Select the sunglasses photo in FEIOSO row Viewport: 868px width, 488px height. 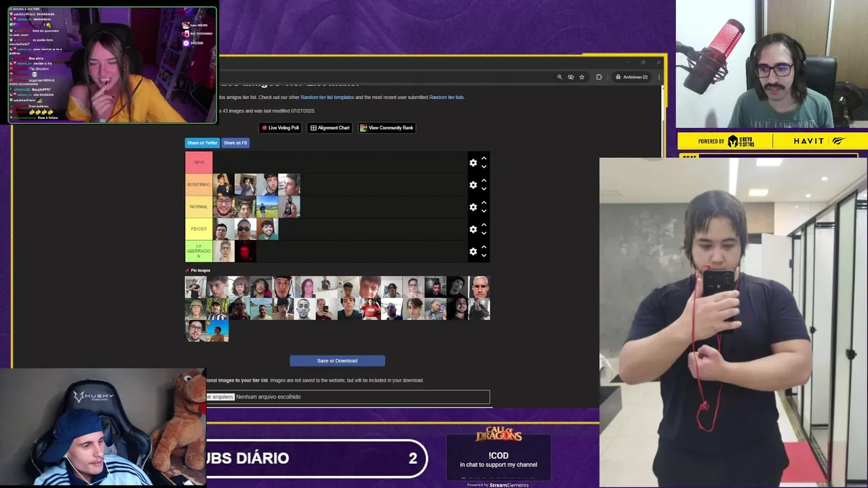tap(245, 229)
